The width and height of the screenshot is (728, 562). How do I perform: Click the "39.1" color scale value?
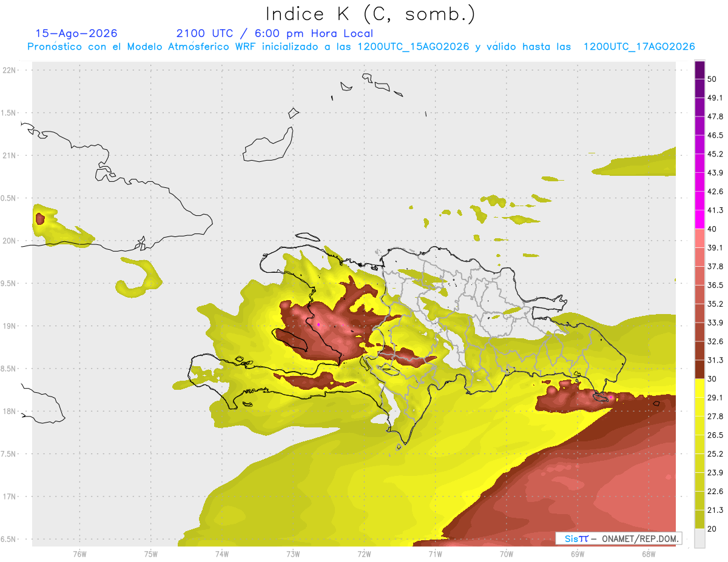point(715,247)
